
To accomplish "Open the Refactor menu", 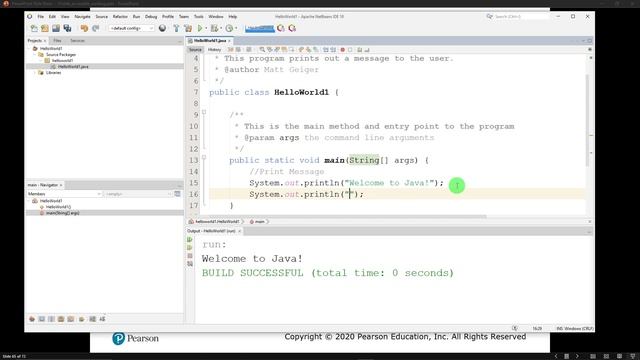I will pyautogui.click(x=120, y=17).
